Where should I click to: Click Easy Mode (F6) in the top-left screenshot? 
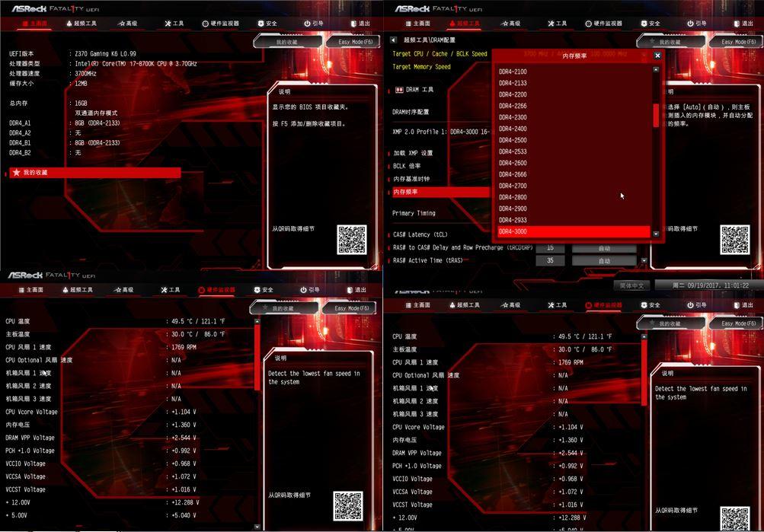[x=355, y=42]
